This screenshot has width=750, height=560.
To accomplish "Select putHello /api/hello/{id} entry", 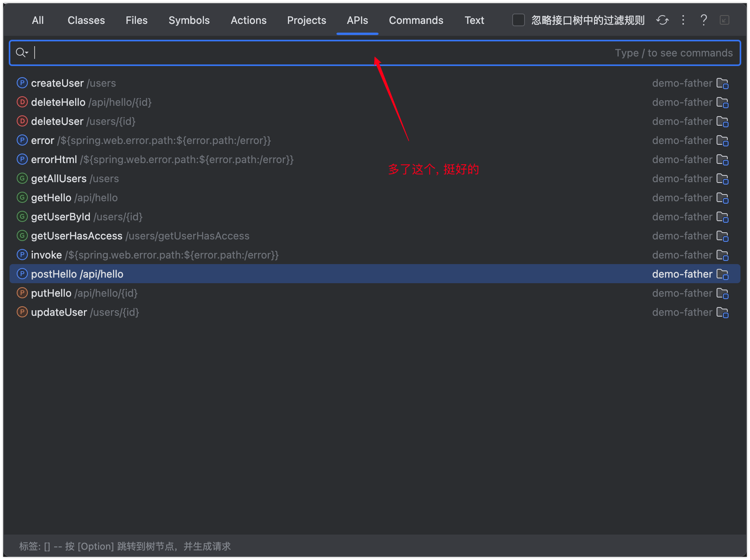I will tap(375, 293).
